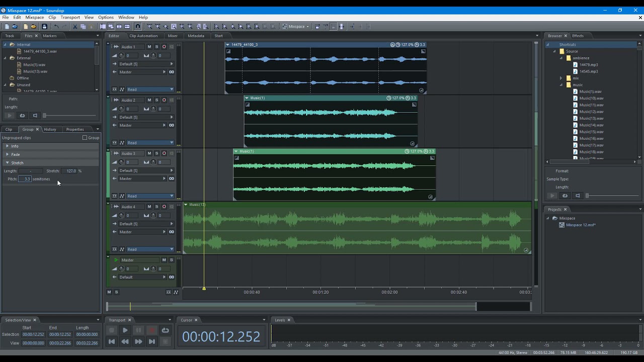Viewport: 644px width, 362px height.
Task: Open the Transport menu
Action: (x=70, y=17)
